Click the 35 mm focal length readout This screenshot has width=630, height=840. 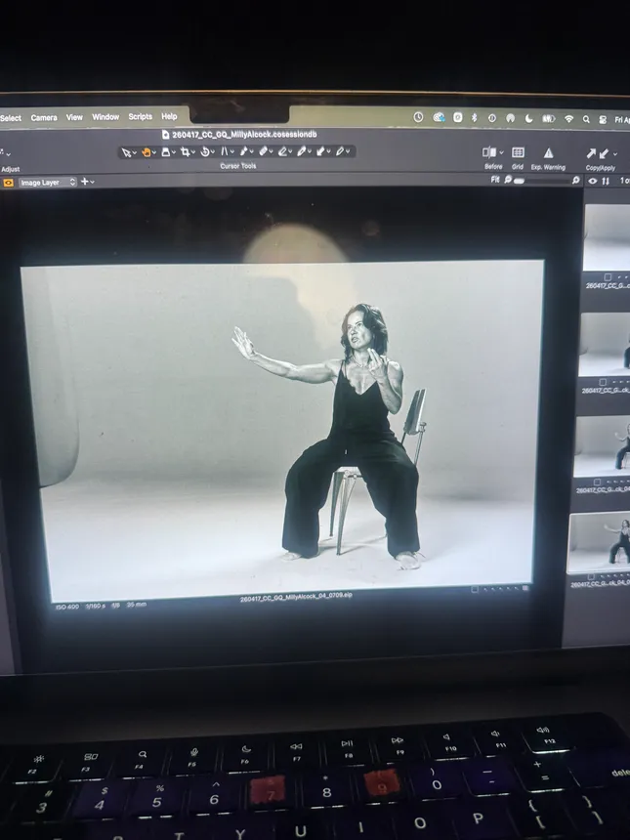tap(137, 605)
